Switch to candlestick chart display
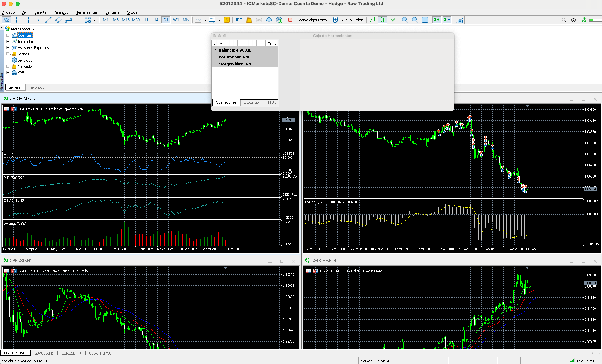Viewport: 602px width, 364px height. pos(383,20)
